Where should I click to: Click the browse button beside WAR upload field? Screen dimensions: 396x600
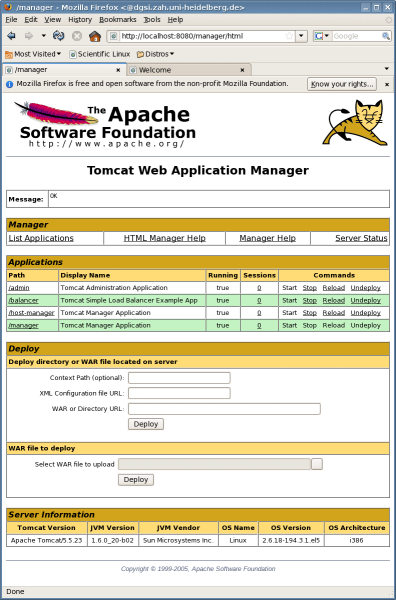[x=317, y=464]
